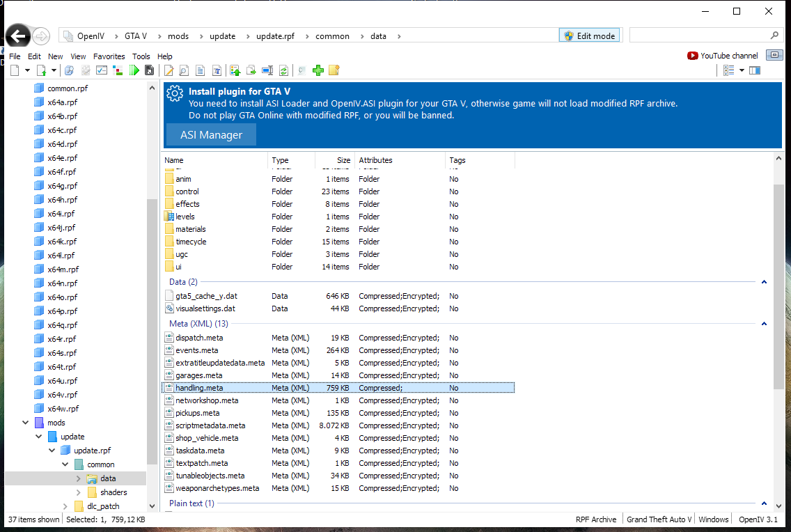791x532 pixels.
Task: Sort by the Name column header
Action: [215, 160]
